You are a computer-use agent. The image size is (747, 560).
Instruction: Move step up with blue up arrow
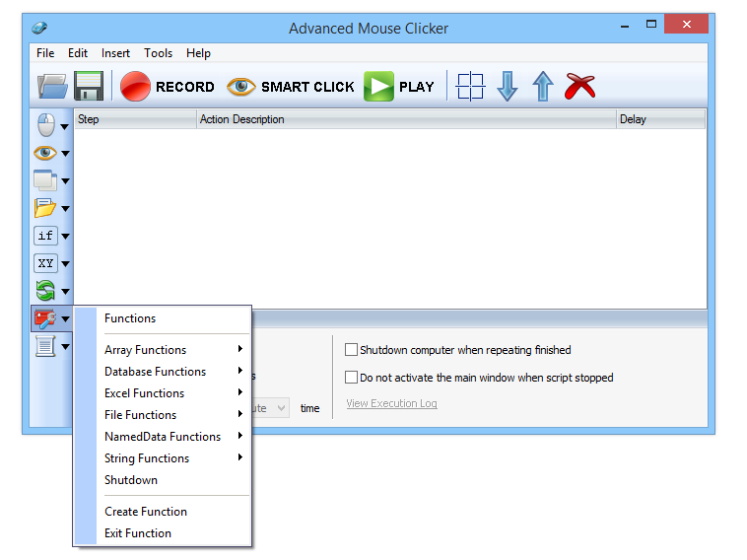pyautogui.click(x=543, y=86)
